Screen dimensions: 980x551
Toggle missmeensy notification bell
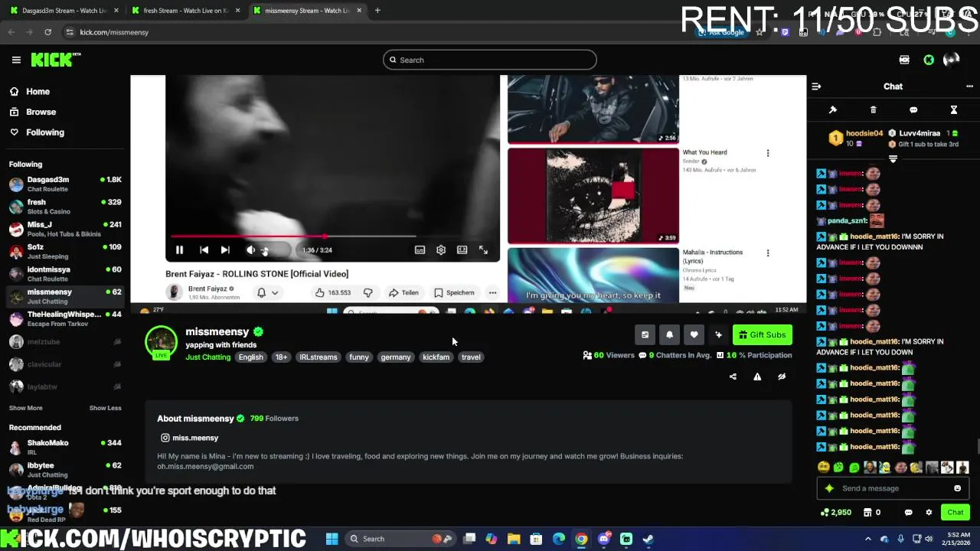pos(669,334)
